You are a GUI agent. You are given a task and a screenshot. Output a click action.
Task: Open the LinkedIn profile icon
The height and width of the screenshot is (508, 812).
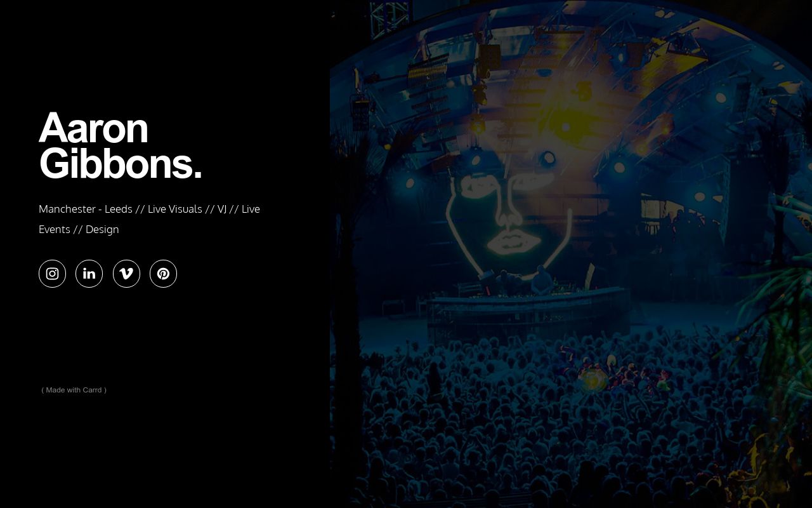pos(89,274)
